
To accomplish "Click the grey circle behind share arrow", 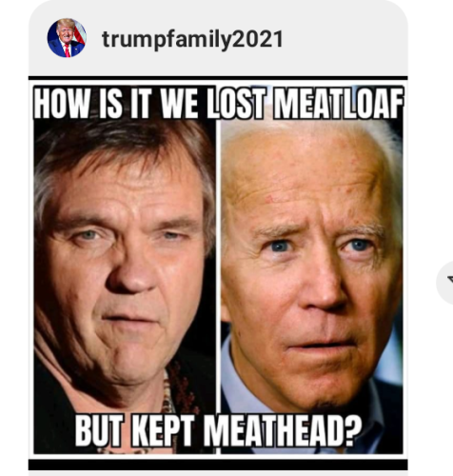I will pyautogui.click(x=444, y=281).
